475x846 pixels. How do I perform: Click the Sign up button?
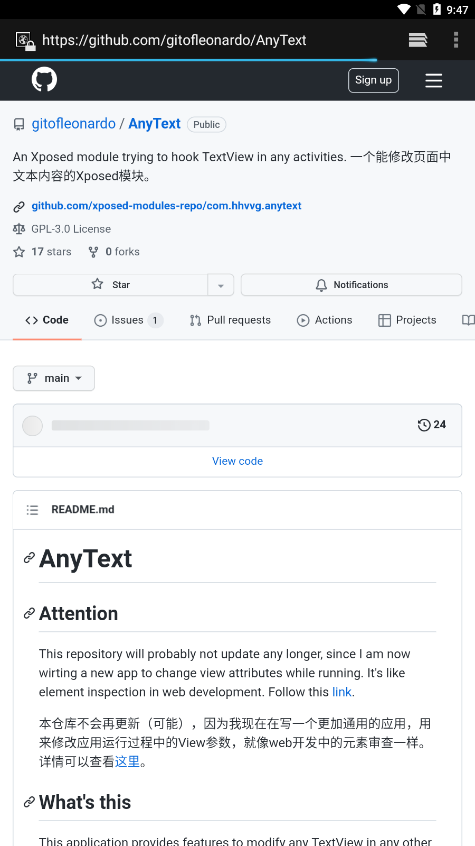point(374,80)
